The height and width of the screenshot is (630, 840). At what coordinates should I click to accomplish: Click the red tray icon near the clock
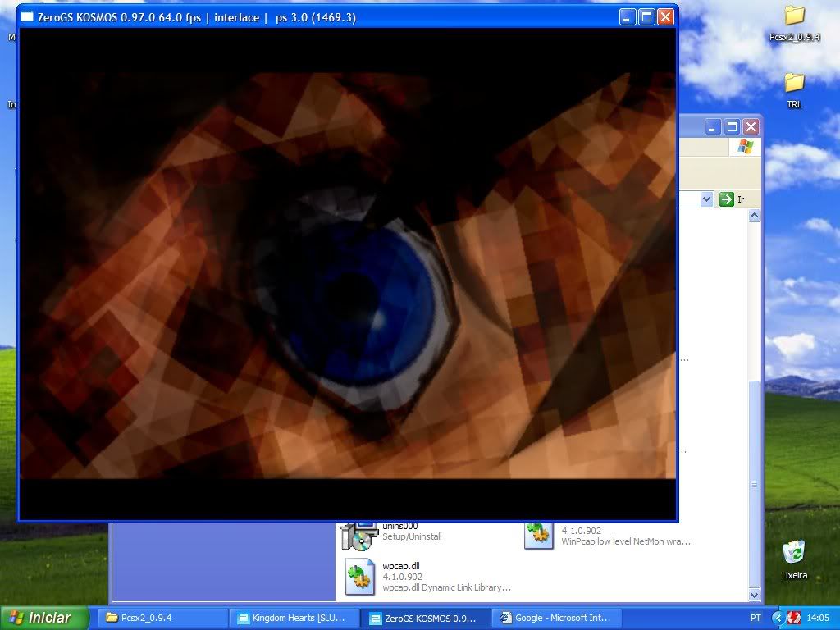[793, 618]
